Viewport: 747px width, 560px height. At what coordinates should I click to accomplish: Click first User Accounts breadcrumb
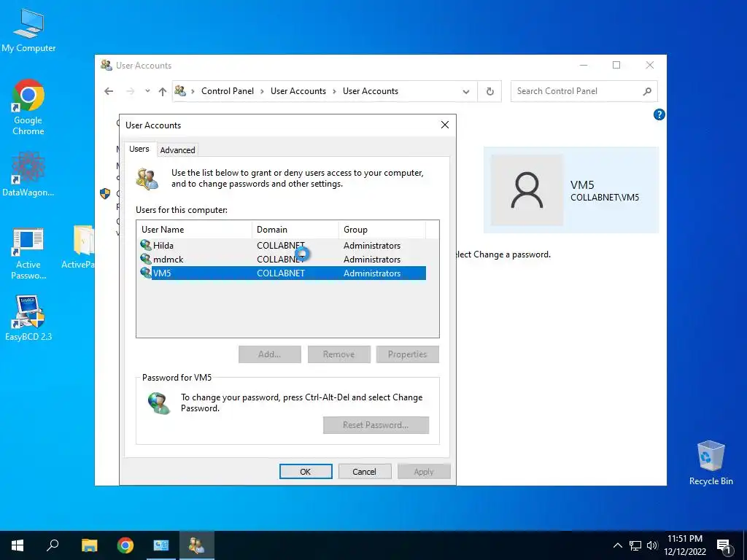click(298, 91)
